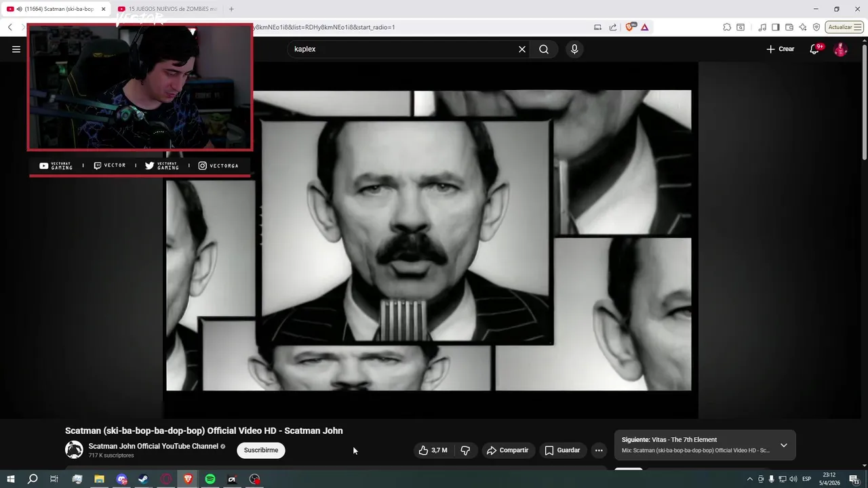Open the three-dot more actions menu
The width and height of the screenshot is (868, 488).
(x=599, y=450)
